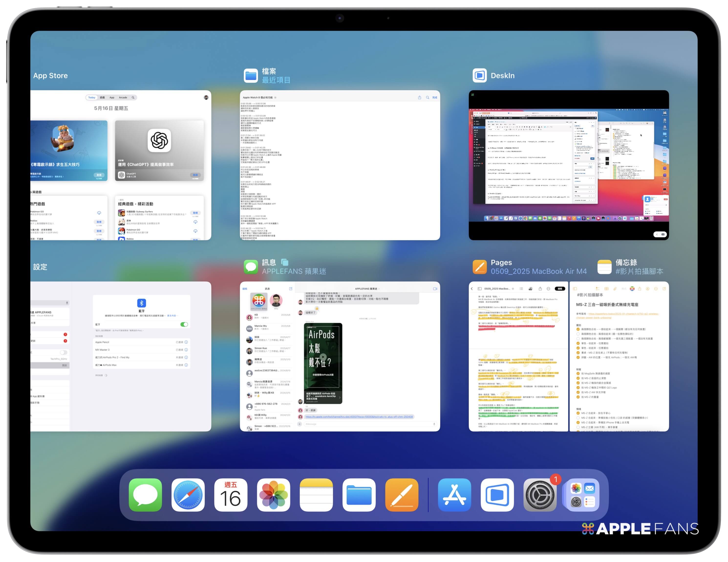Expand the Apple Pencil info disclosure
Viewport: 728px width, 562px height.
click(186, 342)
